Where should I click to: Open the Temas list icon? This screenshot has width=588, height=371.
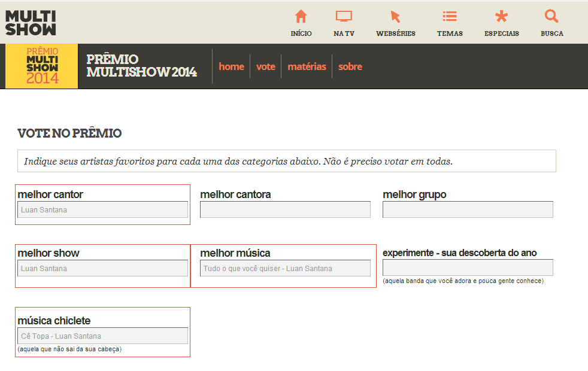pos(450,16)
